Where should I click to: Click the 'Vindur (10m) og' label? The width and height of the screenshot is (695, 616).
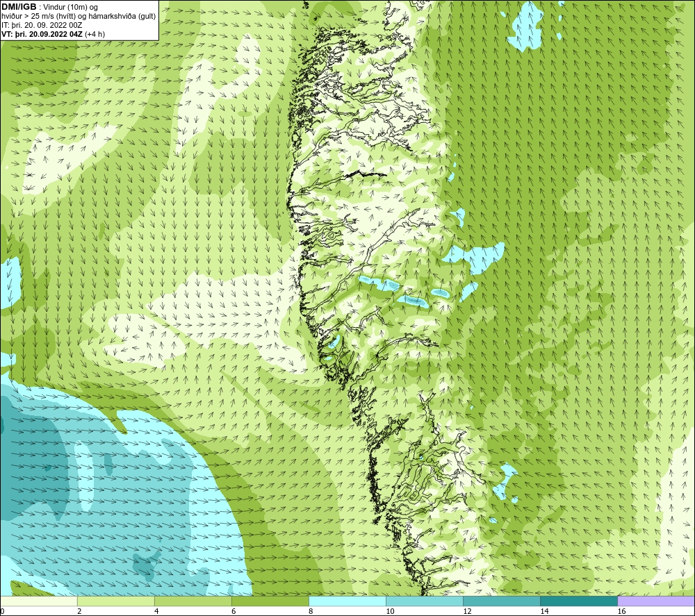click(71, 8)
